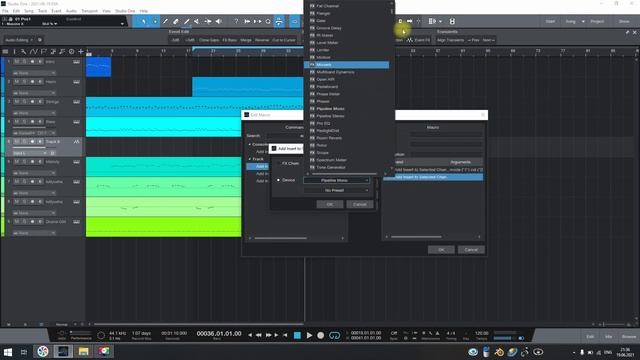Click OK in Edit Macro dialog
640x360 pixels.
tap(441, 250)
